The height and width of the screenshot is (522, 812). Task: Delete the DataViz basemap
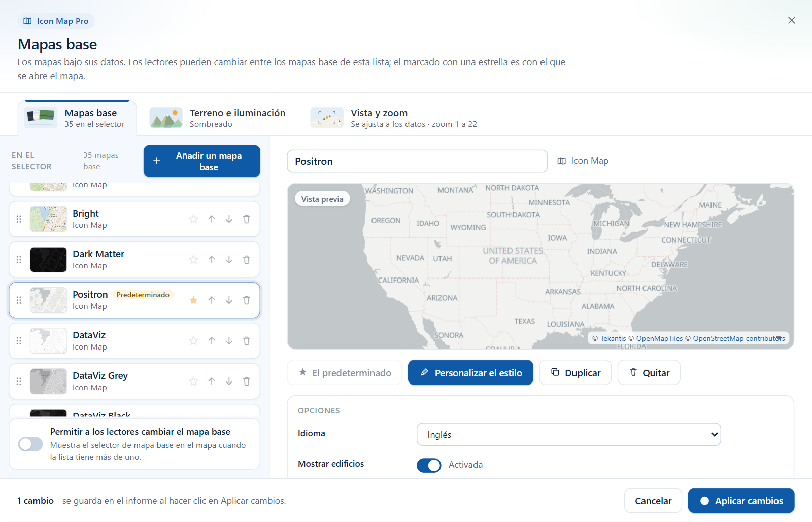pos(247,341)
